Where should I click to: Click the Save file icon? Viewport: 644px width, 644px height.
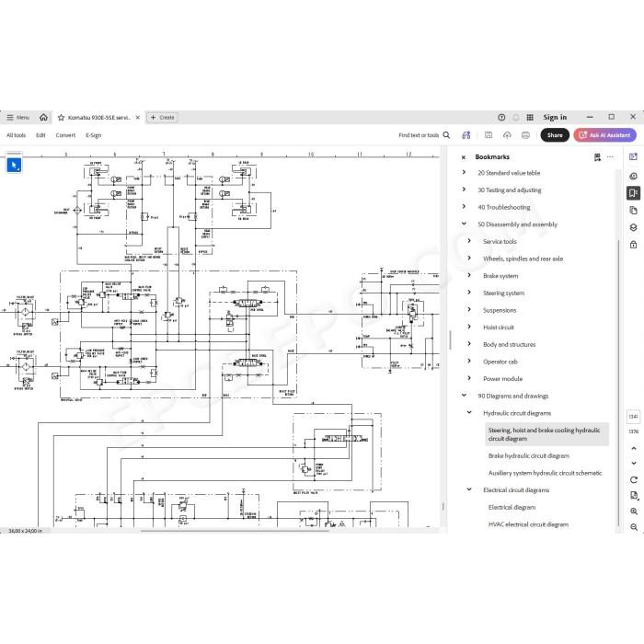(x=489, y=135)
